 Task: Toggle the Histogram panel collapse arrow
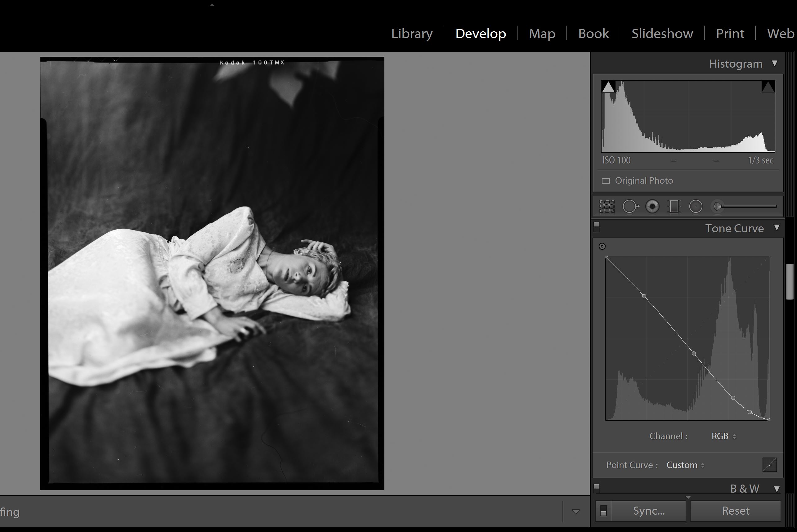tap(776, 64)
